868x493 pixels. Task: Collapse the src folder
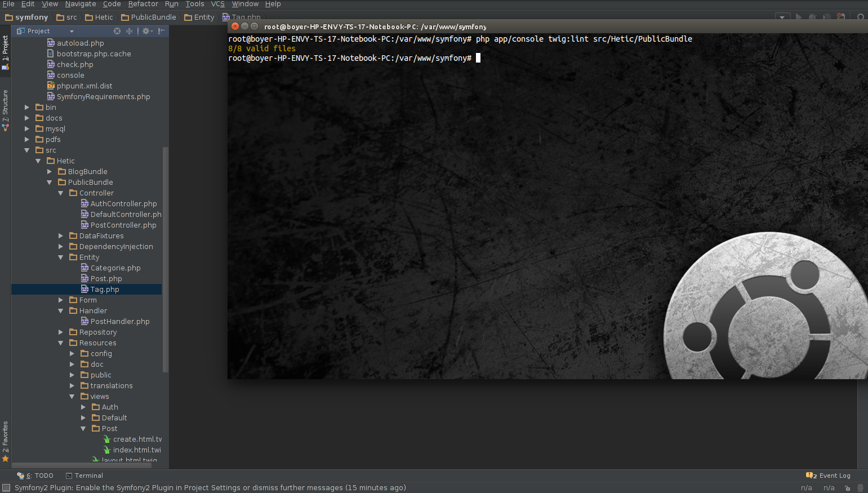(x=26, y=150)
